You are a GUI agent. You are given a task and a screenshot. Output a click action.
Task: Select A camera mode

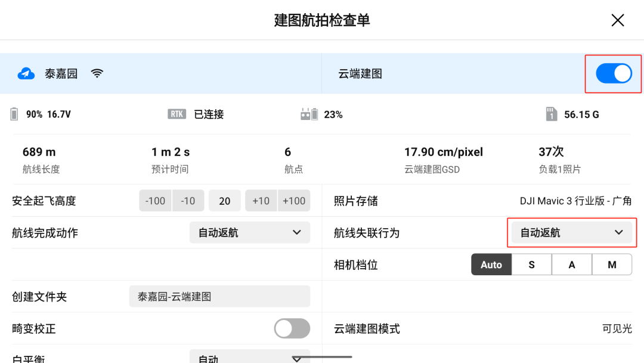point(572,264)
